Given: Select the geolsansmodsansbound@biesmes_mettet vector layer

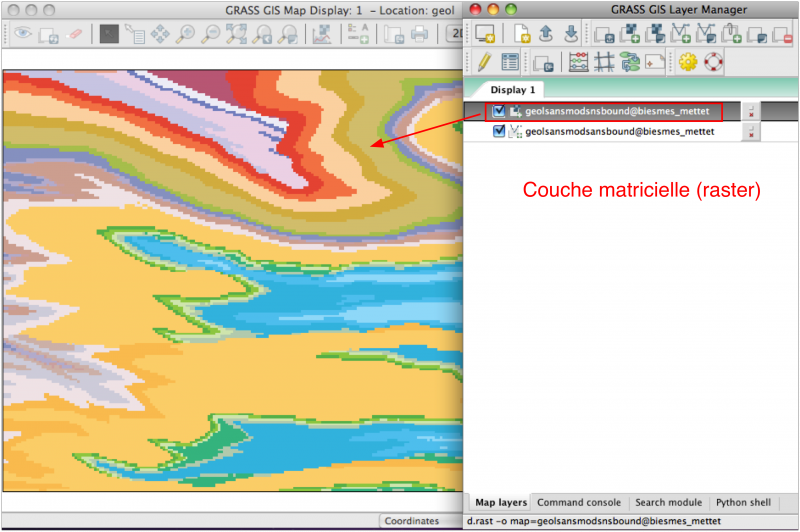Looking at the screenshot, I should 619,131.
